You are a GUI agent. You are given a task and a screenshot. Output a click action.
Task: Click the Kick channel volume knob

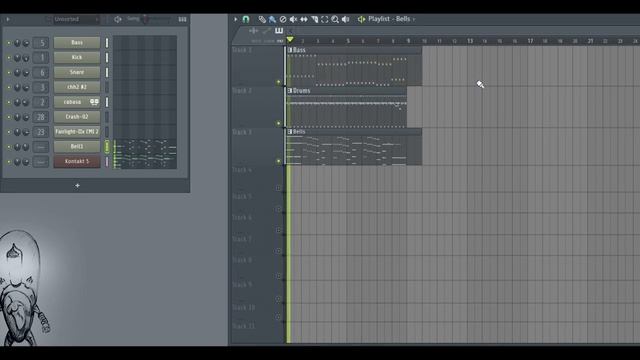(26, 58)
